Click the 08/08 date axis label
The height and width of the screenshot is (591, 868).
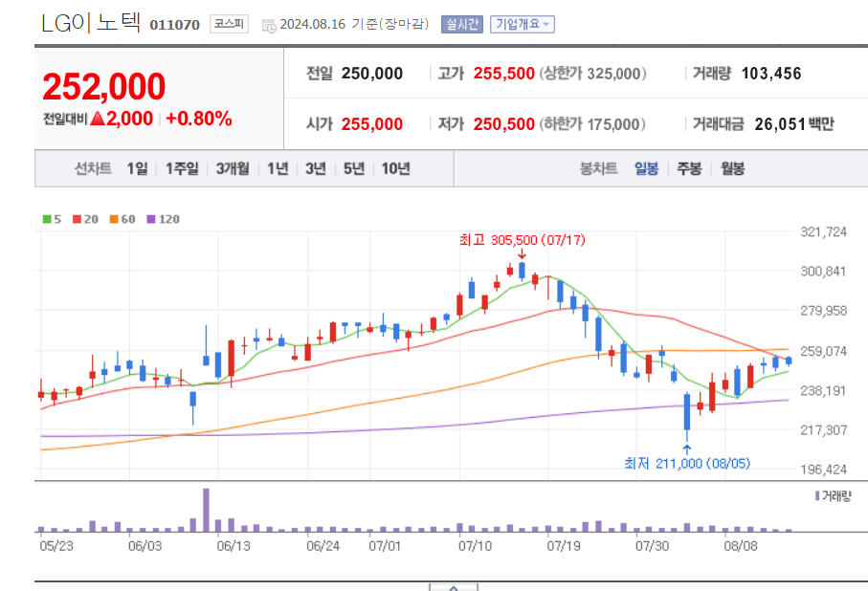741,546
